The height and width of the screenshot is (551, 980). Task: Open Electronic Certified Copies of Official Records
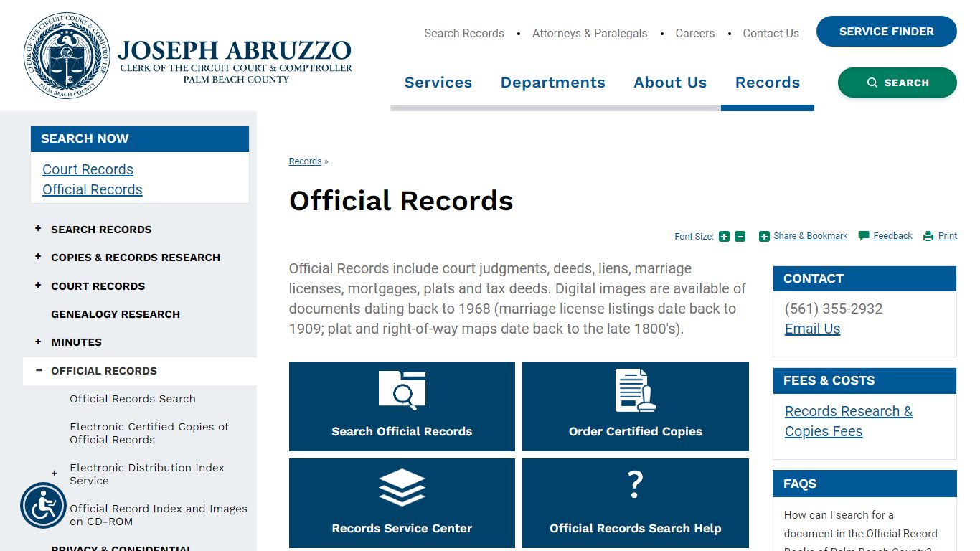tap(149, 433)
